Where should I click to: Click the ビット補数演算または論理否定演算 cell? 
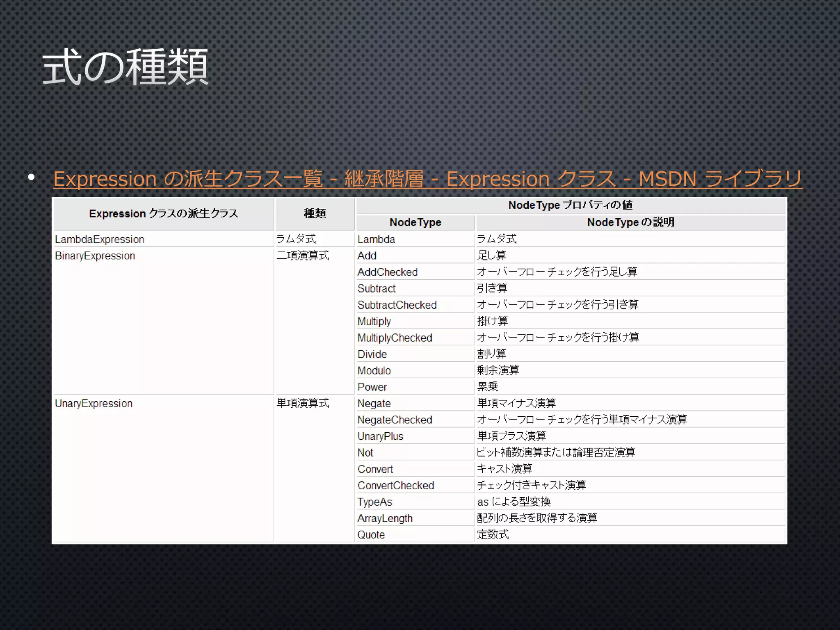click(x=631, y=452)
